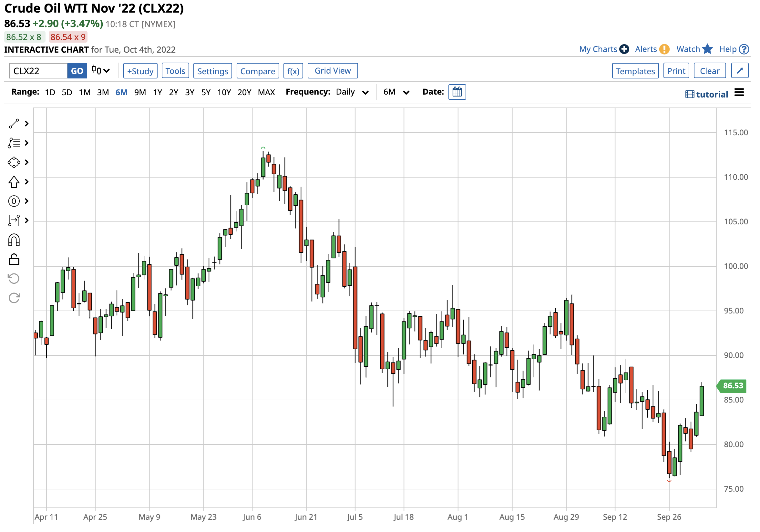Click the redo arrow icon

[14, 298]
